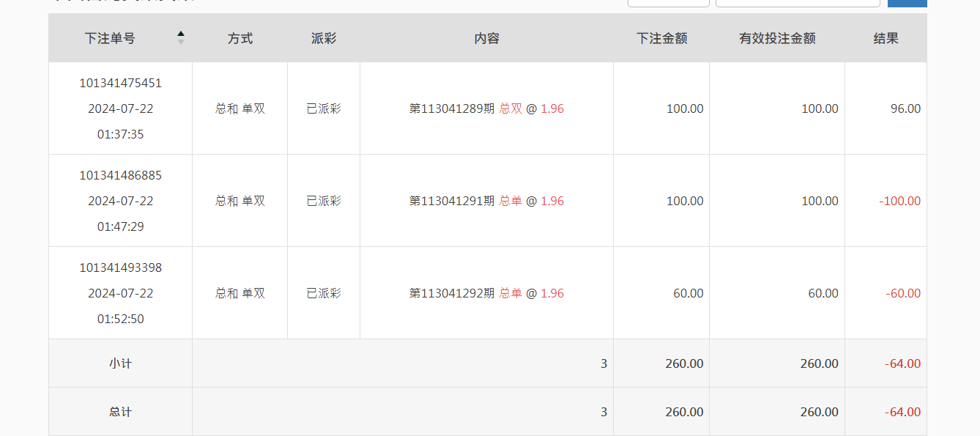
Task: Select the 内容 column header
Action: [486, 39]
